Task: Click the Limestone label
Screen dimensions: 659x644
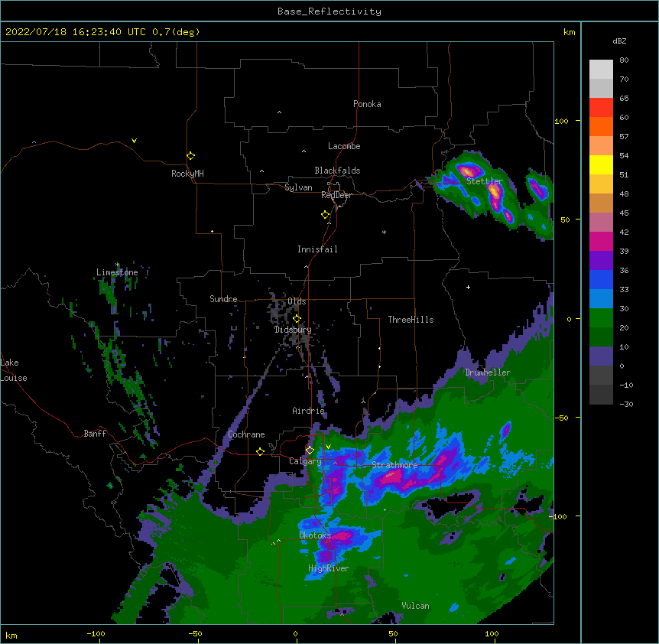Action: click(117, 272)
